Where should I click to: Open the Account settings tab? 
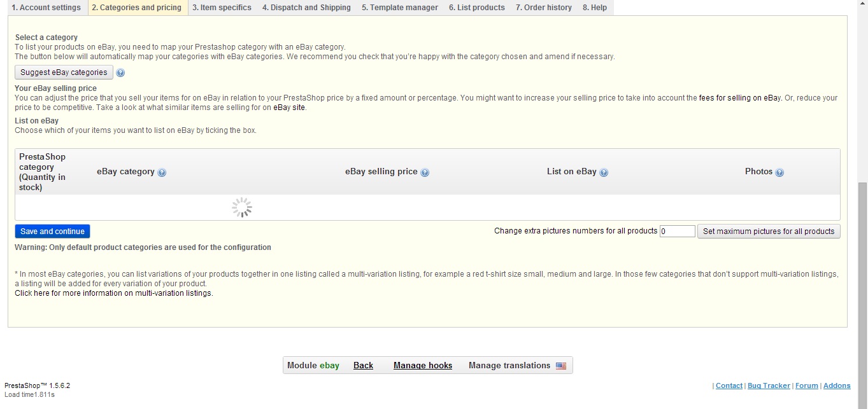[x=46, y=8]
